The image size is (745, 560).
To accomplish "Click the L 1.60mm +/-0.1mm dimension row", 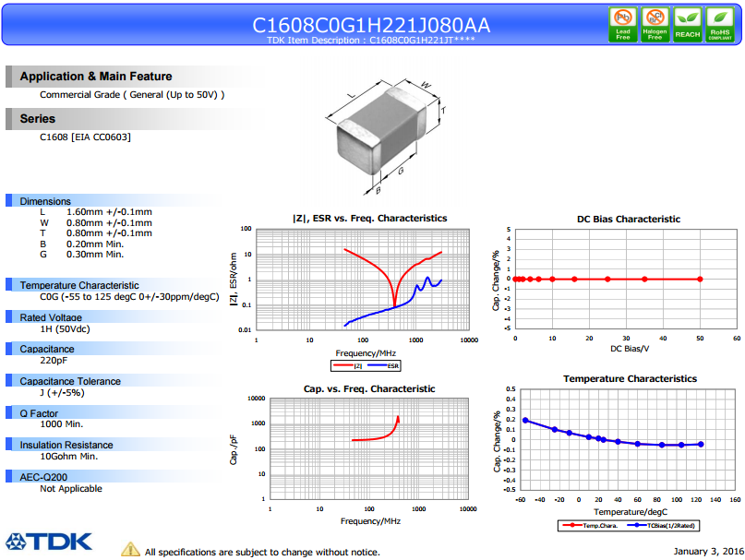I will tap(96, 212).
